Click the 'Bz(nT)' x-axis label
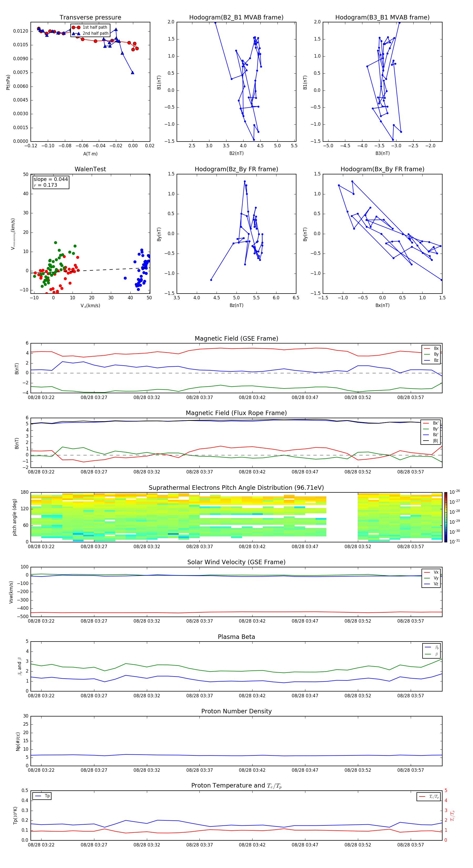 coord(236,305)
